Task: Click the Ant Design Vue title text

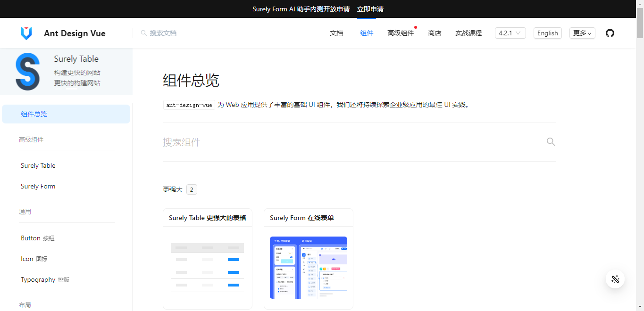Action: 75,33
